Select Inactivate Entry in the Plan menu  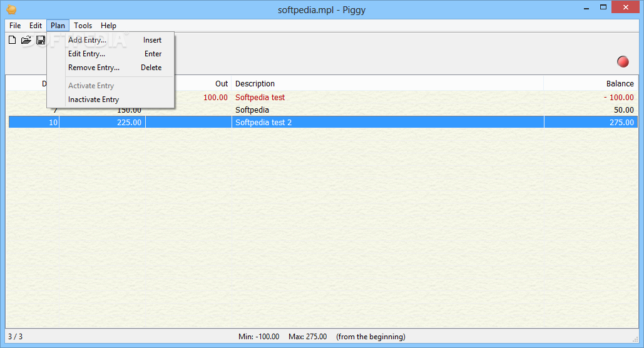[111, 100]
